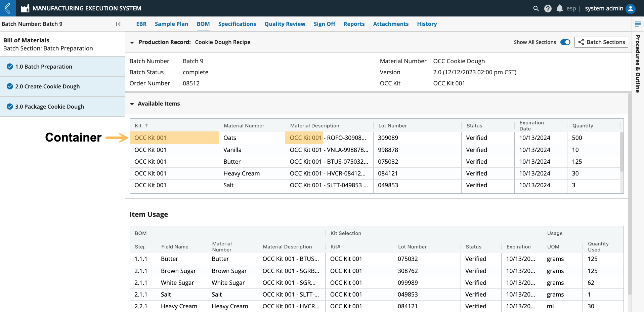Viewport: 644px width, 312px height.
Task: Click the esp language link
Action: [x=571, y=8]
